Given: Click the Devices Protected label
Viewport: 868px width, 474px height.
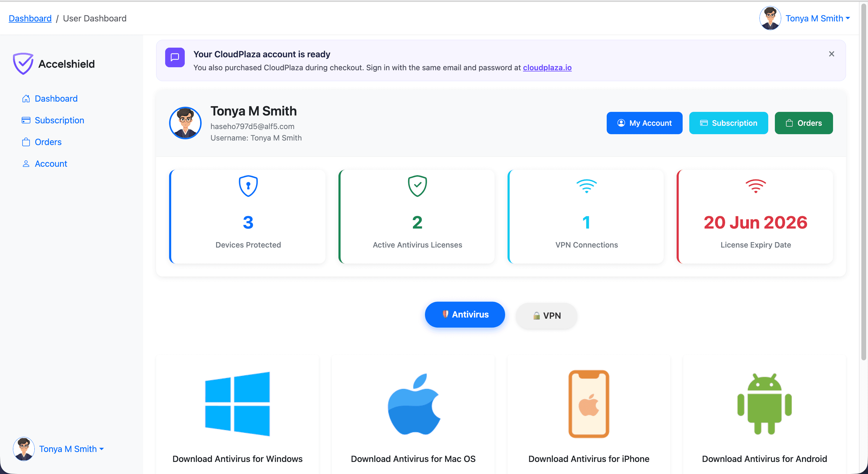Looking at the screenshot, I should [x=248, y=245].
